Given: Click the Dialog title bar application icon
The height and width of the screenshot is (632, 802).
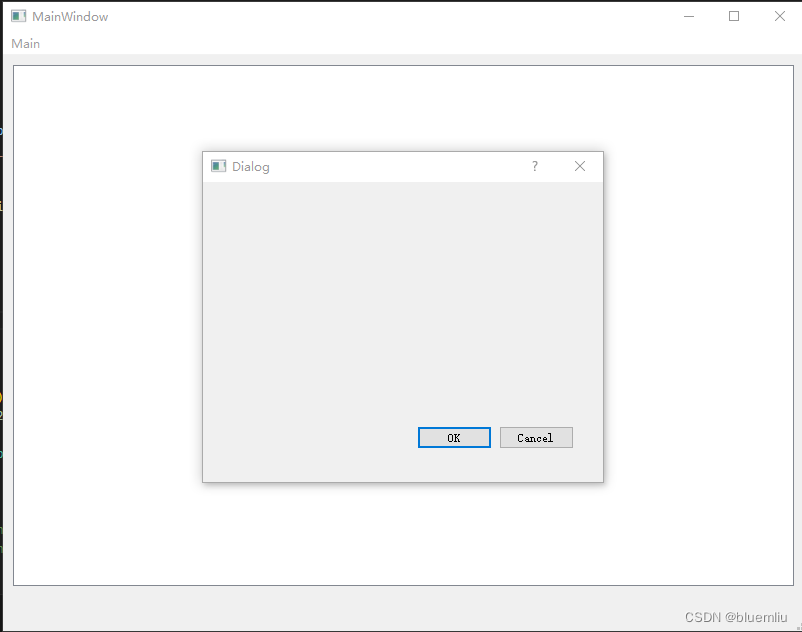Looking at the screenshot, I should tap(217, 166).
